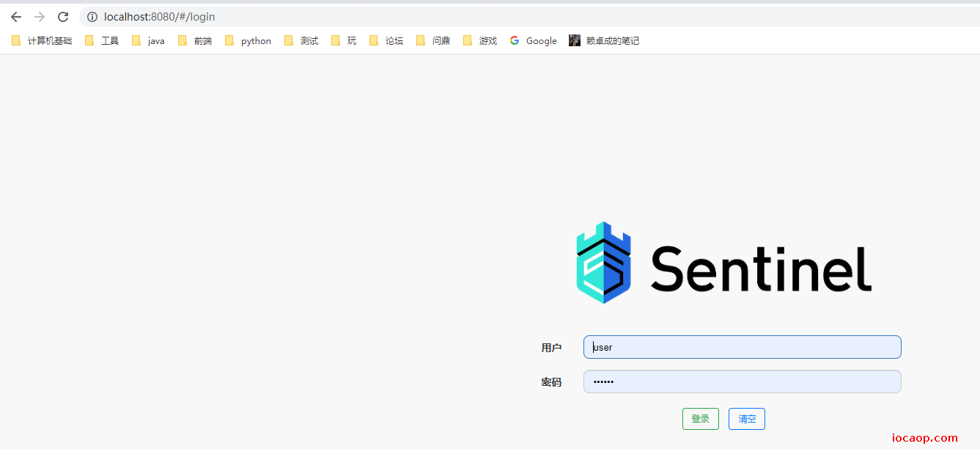Reload the page with the refresh icon

[x=63, y=17]
